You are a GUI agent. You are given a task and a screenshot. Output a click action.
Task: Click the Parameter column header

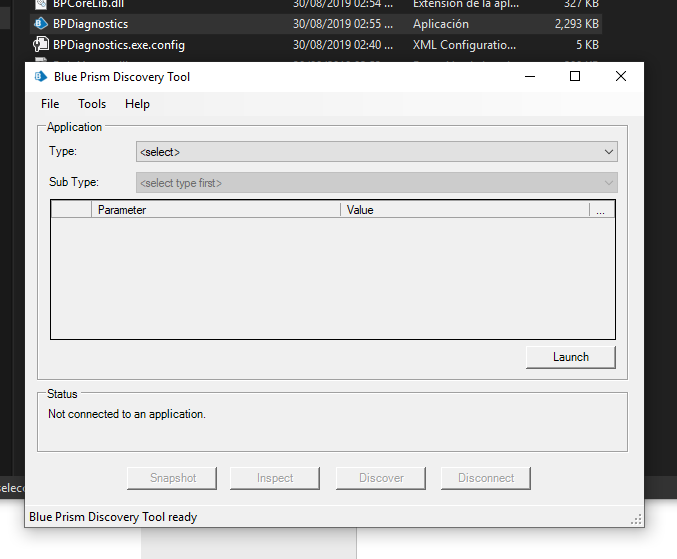(x=216, y=210)
